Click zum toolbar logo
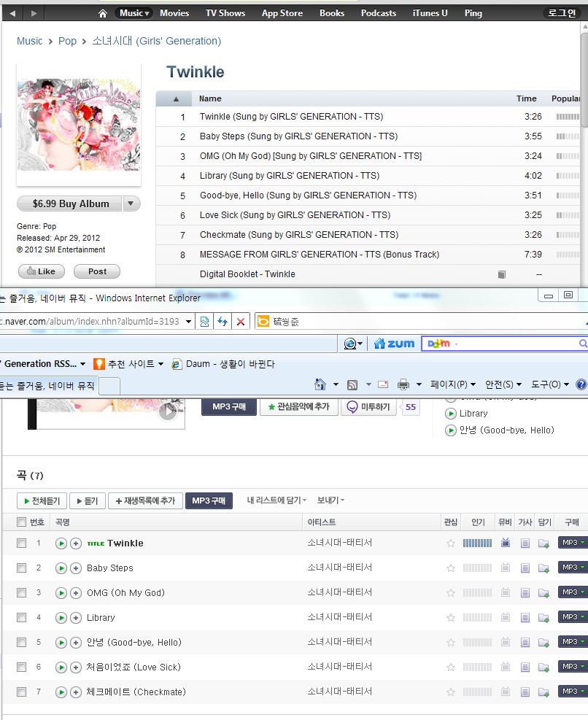 tap(394, 344)
